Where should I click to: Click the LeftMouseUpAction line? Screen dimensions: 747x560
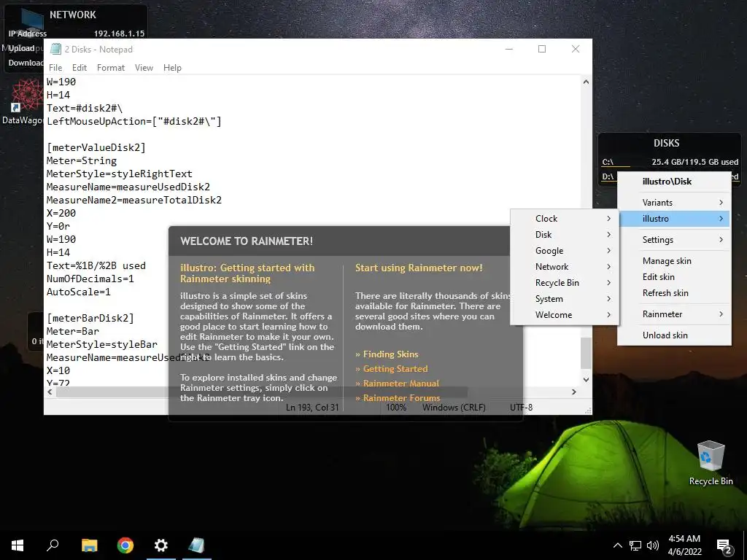pos(134,122)
